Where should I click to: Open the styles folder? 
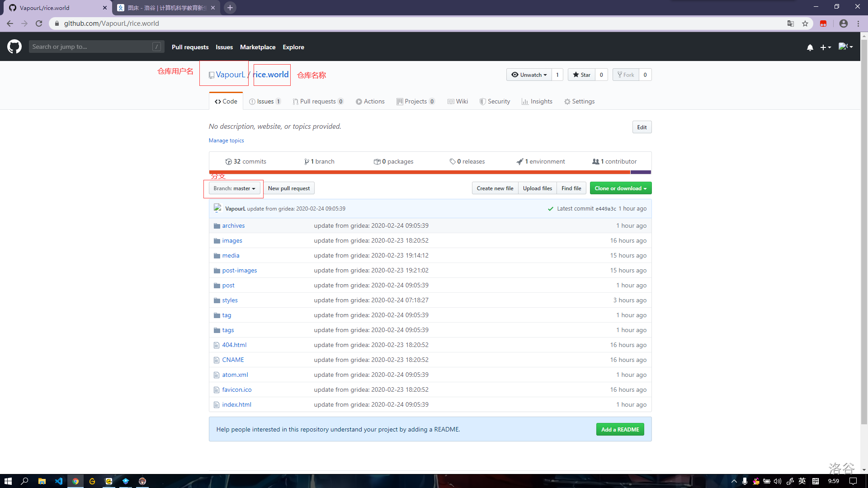[x=230, y=300]
